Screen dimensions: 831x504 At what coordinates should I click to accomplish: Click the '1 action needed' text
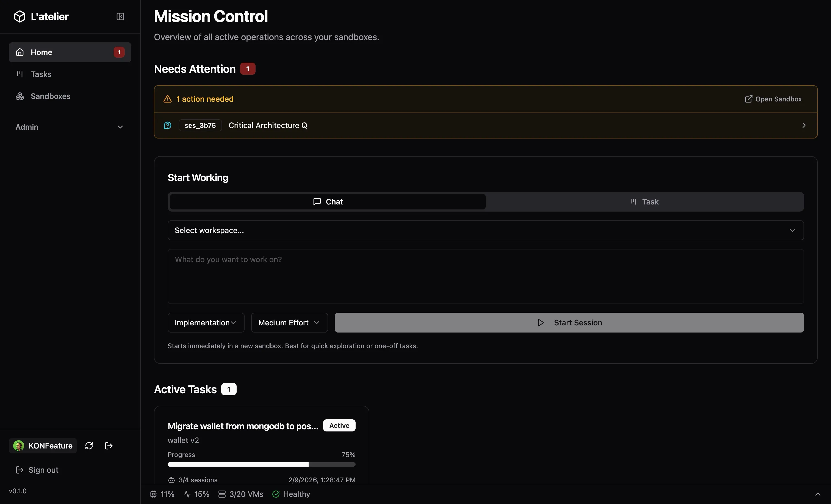(205, 99)
